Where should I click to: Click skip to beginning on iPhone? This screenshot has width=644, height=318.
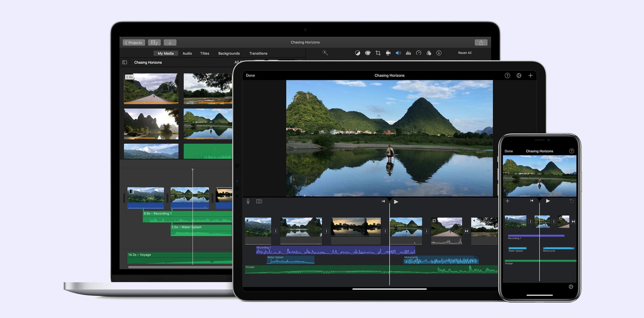(x=531, y=201)
